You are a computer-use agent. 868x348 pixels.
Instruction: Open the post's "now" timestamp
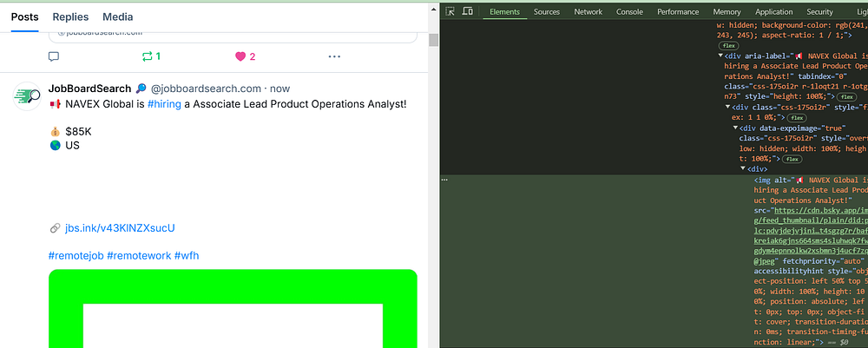(279, 89)
